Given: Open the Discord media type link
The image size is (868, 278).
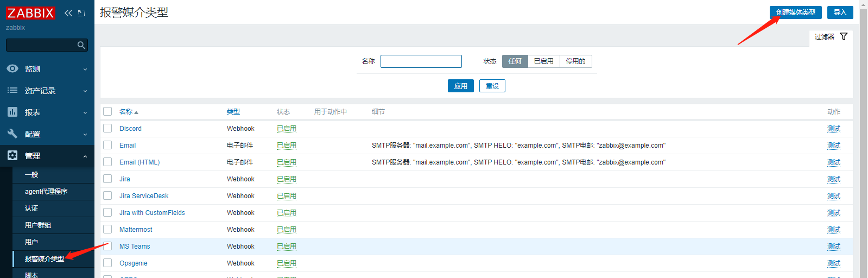Looking at the screenshot, I should [130, 129].
